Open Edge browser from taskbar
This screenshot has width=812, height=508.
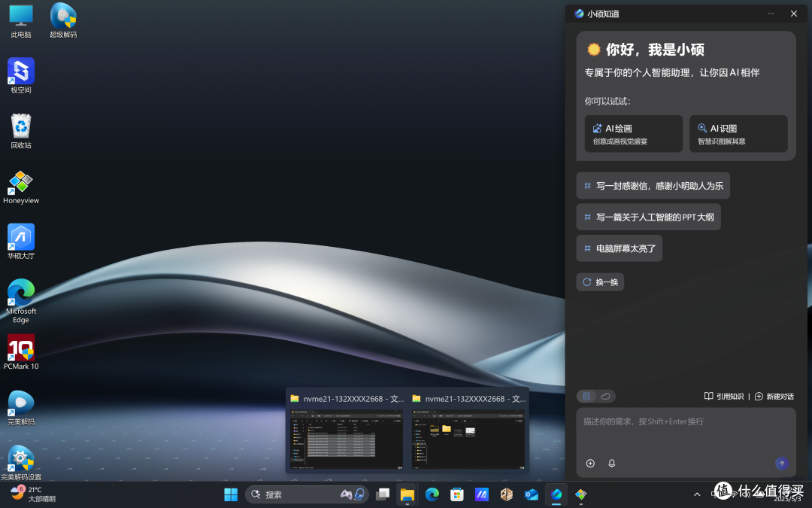pos(432,494)
